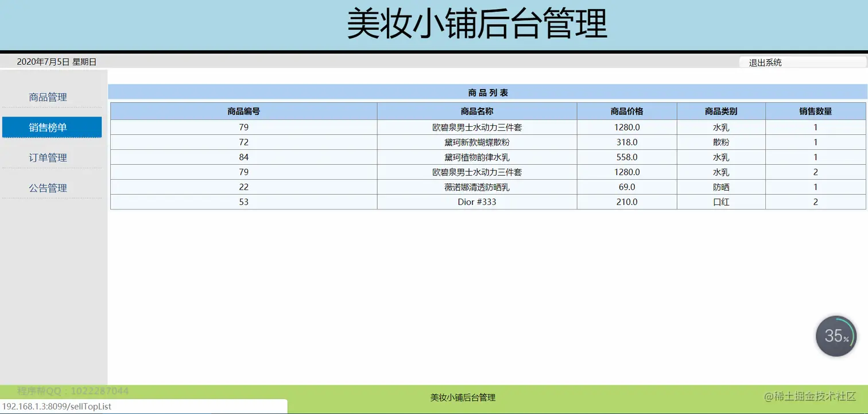Viewport: 868px width, 414px height.
Task: Click the 销售数量 column header
Action: 816,111
